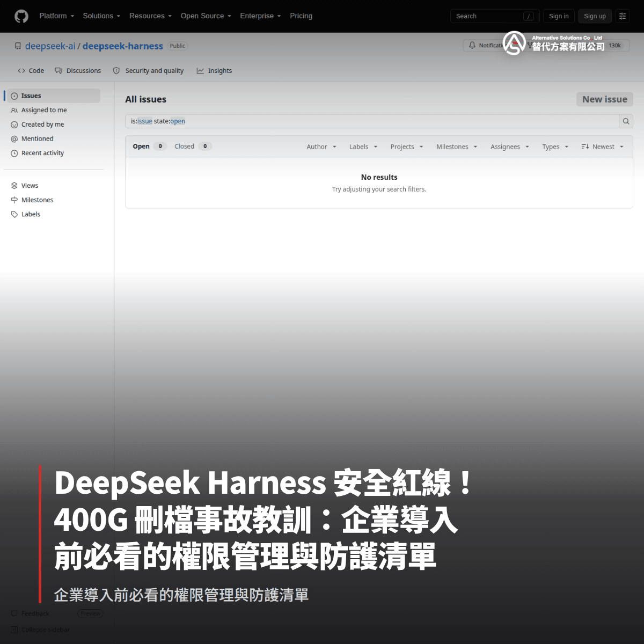Show Open issues

point(150,147)
